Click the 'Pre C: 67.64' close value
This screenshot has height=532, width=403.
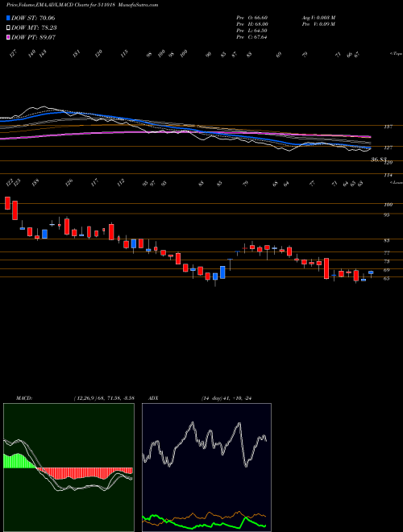[x=252, y=37]
